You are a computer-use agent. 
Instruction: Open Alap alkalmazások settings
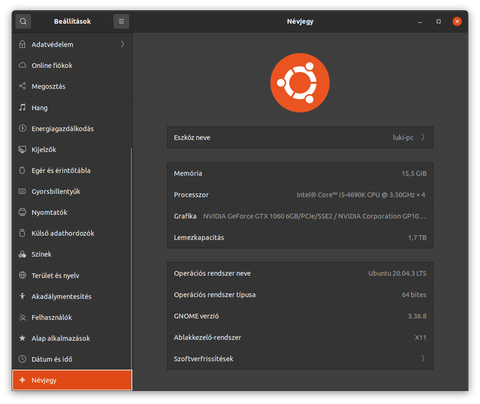tap(72, 338)
